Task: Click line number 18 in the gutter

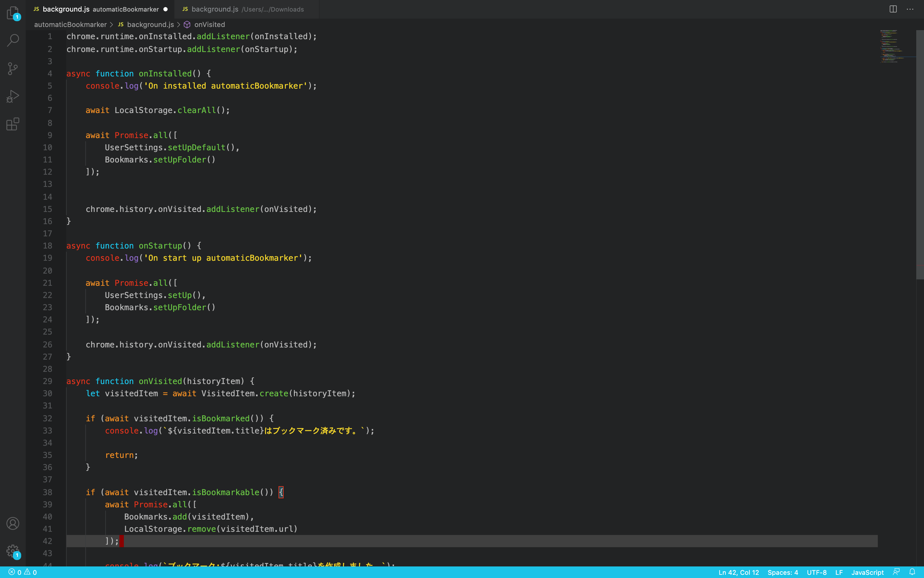Action: click(47, 245)
